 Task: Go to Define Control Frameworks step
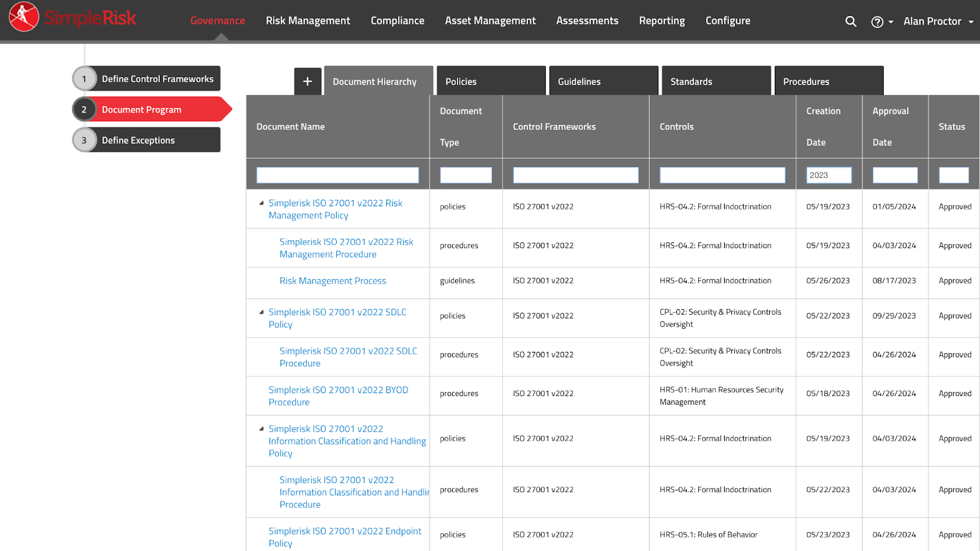(x=146, y=78)
